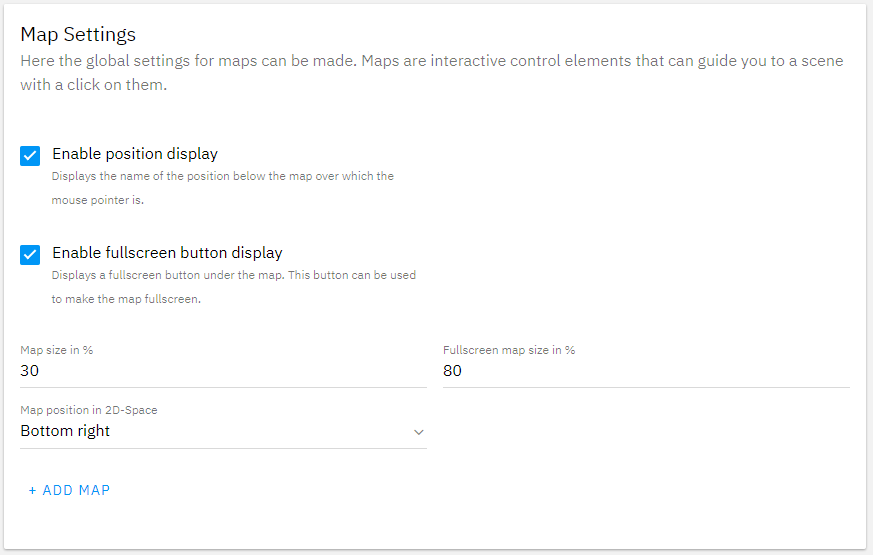Click the value 30 in map size field
The image size is (873, 555).
click(30, 372)
